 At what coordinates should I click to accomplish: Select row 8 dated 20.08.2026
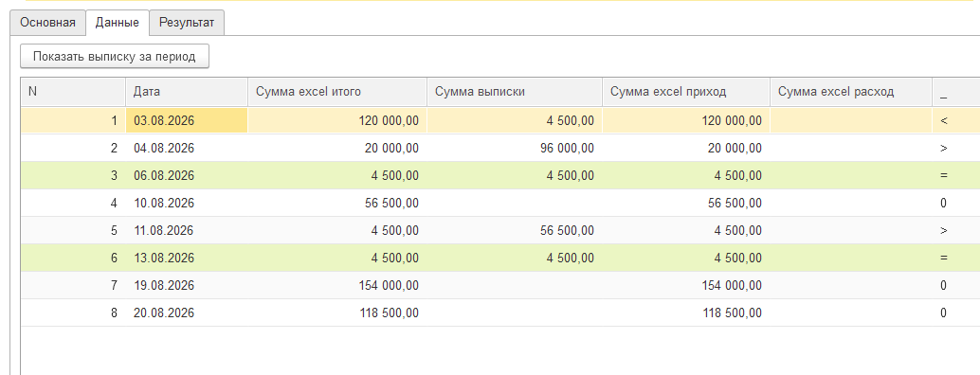tap(500, 312)
